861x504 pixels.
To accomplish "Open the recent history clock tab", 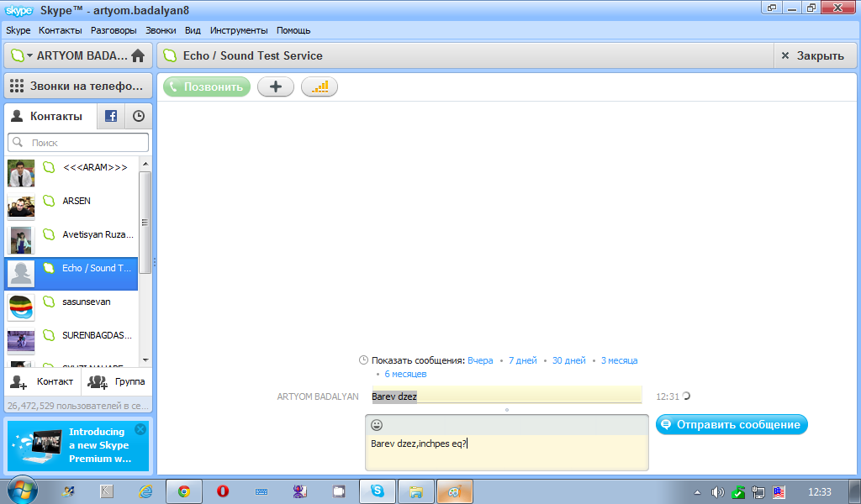I will 139,116.
